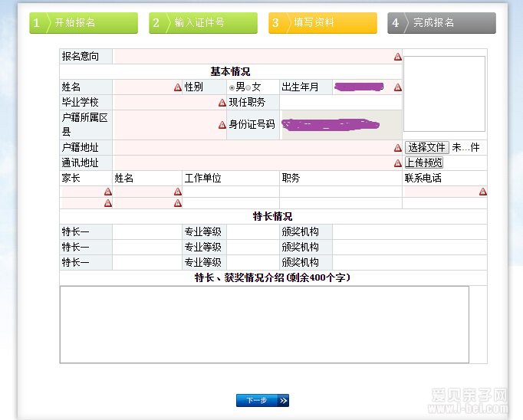Click the 选择文件 button
Screen dimensions: 523x420
pyautogui.click(x=427, y=147)
